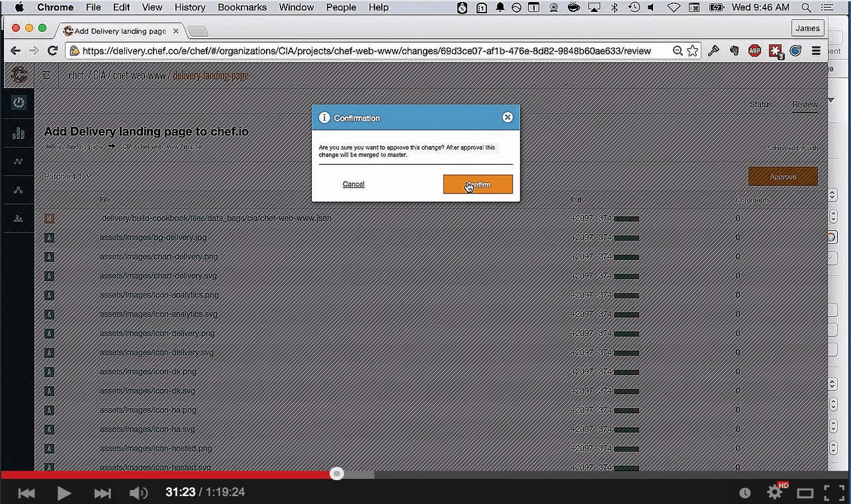Expand the Patchset 1 dropdown

[x=68, y=176]
